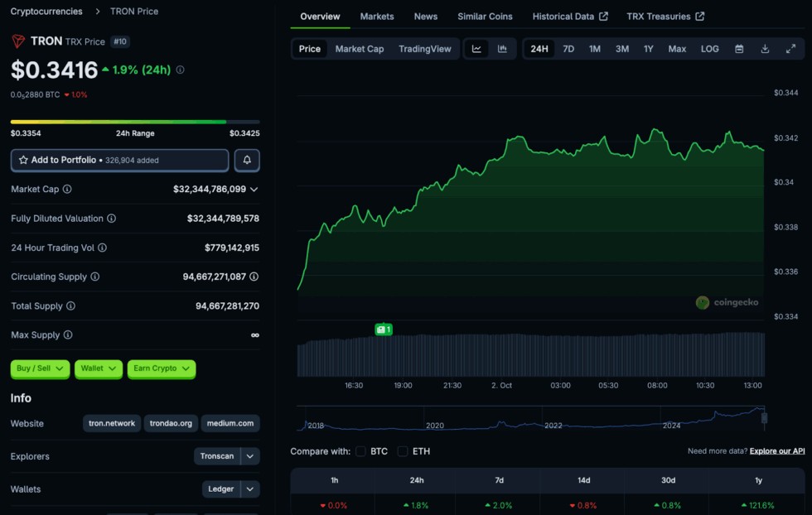The height and width of the screenshot is (515, 812).
Task: Enable BTC comparison checkbox
Action: tap(360, 451)
